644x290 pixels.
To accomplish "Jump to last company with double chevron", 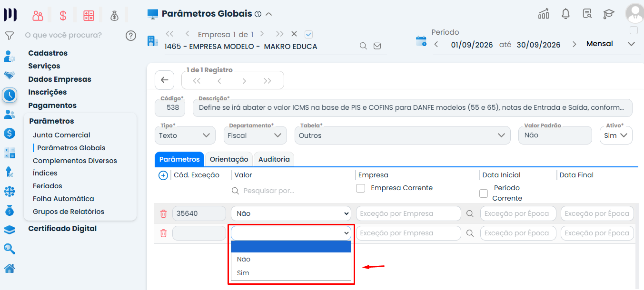I will click(279, 34).
